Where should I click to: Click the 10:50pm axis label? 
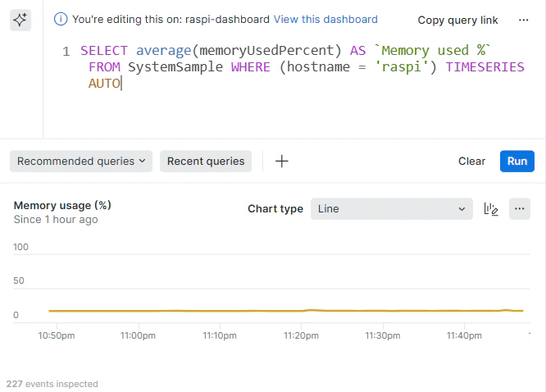coord(57,335)
